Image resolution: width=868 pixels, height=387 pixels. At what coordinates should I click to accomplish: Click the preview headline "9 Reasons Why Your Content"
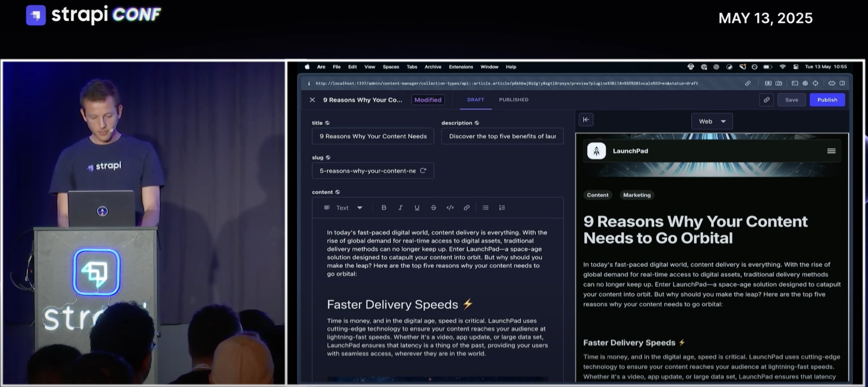[x=696, y=222]
